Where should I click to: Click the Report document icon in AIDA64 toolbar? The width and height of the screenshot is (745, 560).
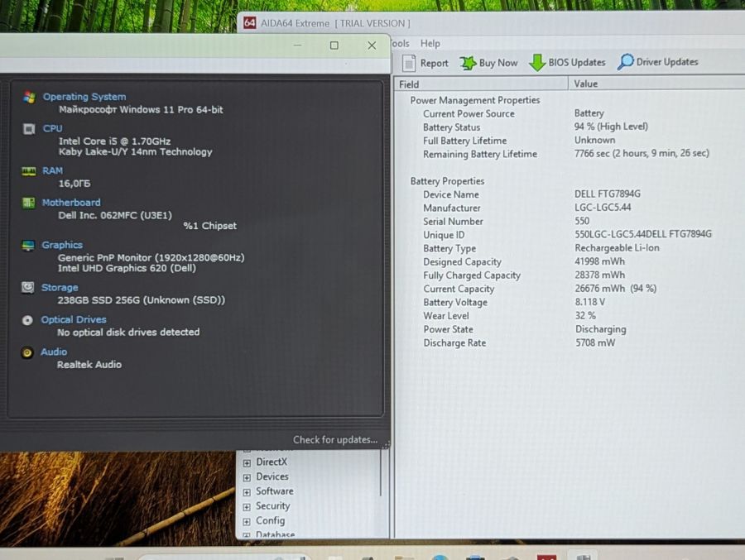coord(409,63)
